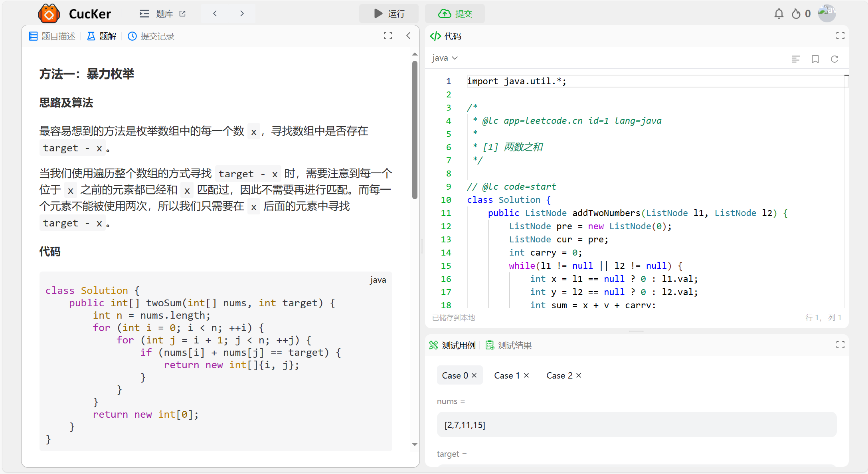Viewport: 868px width, 474px height.
Task: Go to the previous problem arrow
Action: point(215,14)
